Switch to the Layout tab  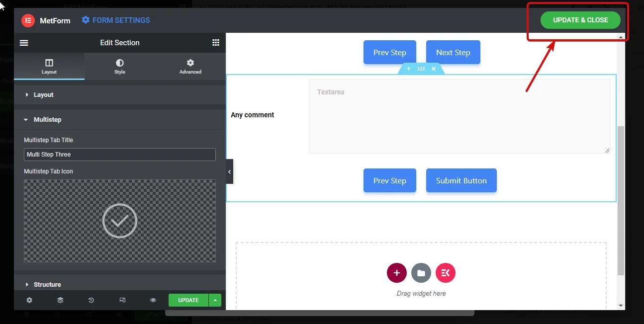point(49,67)
